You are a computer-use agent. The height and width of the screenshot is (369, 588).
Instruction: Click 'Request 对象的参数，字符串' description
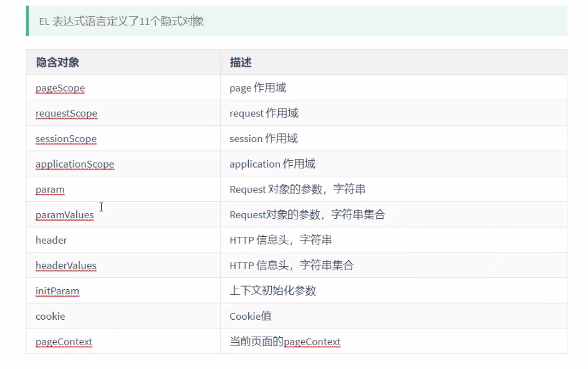(297, 189)
